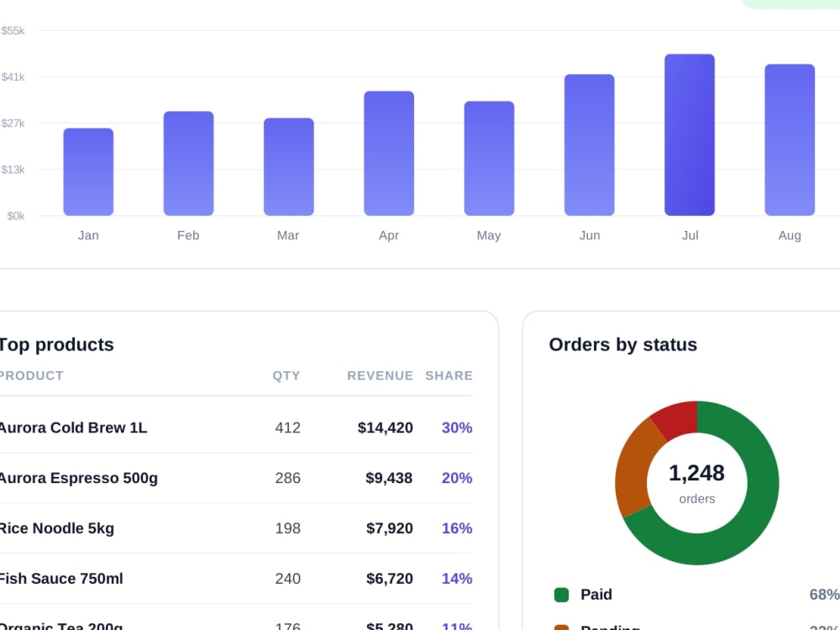Image resolution: width=840 pixels, height=630 pixels.
Task: Sort table by PRODUCT column header
Action: [x=31, y=375]
